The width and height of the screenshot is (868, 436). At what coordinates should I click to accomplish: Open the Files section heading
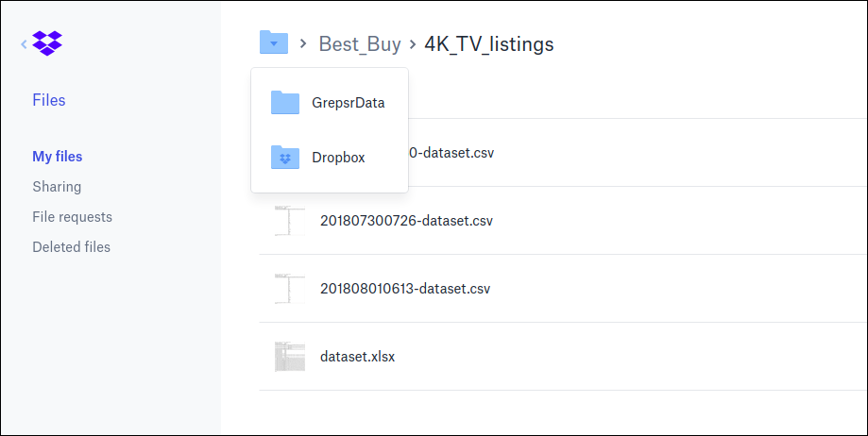pos(49,100)
